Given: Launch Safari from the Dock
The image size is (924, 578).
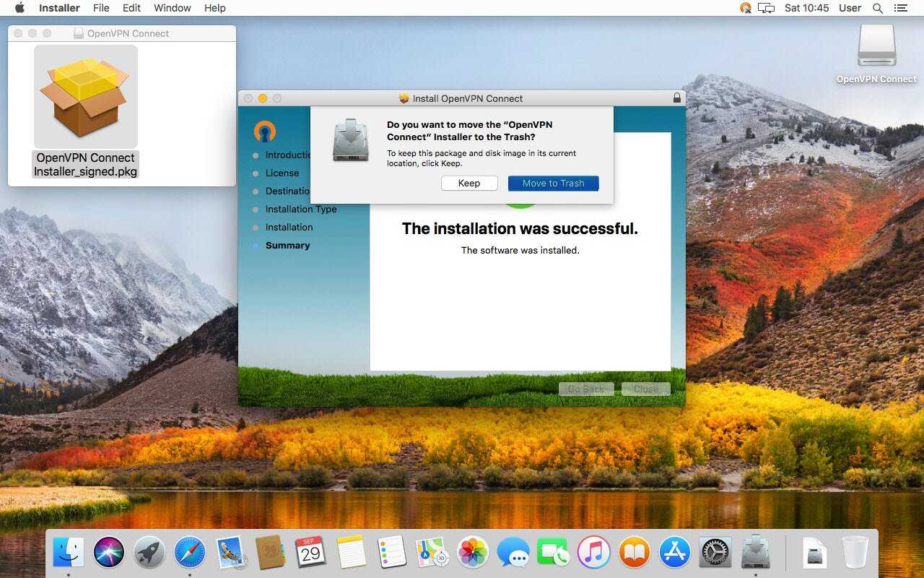Looking at the screenshot, I should pos(189,553).
